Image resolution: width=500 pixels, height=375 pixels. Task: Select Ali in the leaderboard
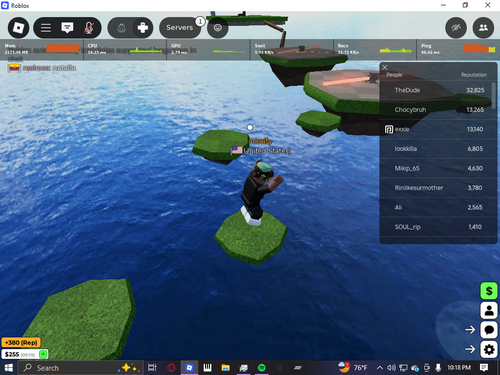point(438,207)
